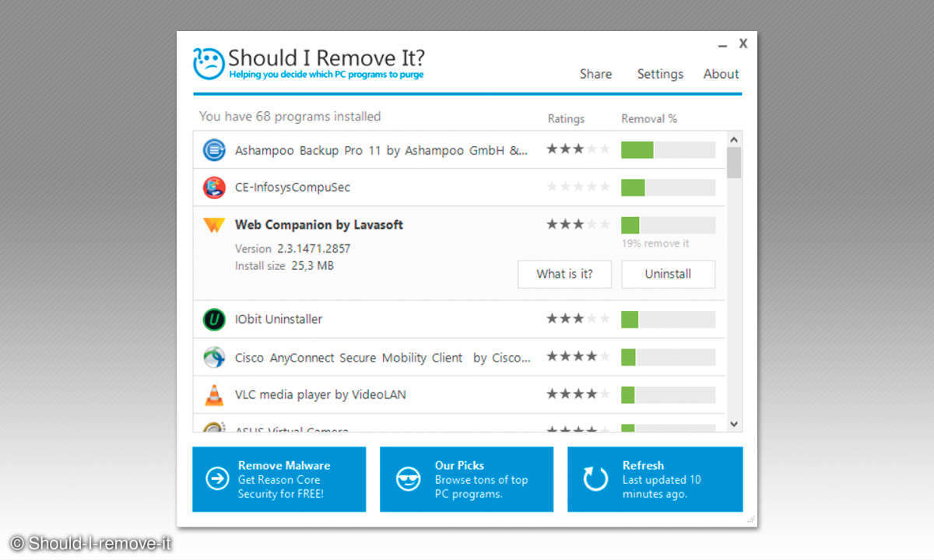
Task: Click 'You have 68 programs installed' text
Action: (x=290, y=117)
